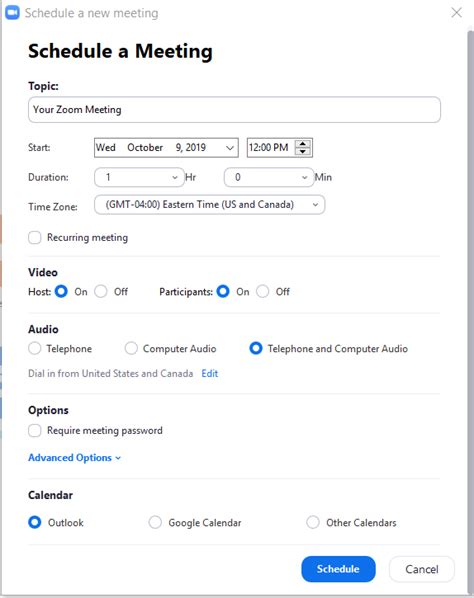
Task: Click 'October' in the start date
Action: [145, 148]
